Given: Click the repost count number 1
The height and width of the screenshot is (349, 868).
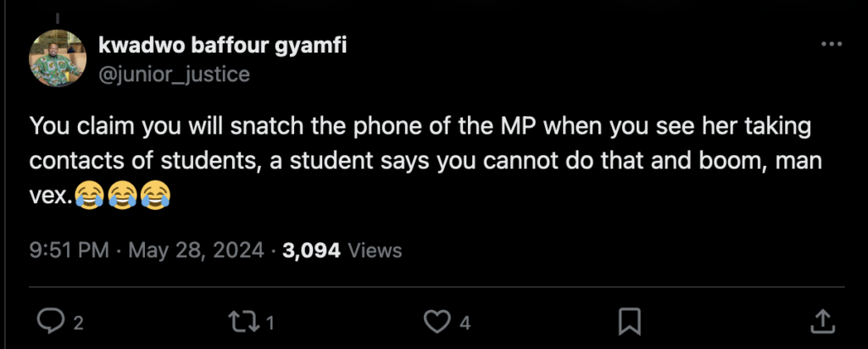Looking at the screenshot, I should click(x=270, y=322).
